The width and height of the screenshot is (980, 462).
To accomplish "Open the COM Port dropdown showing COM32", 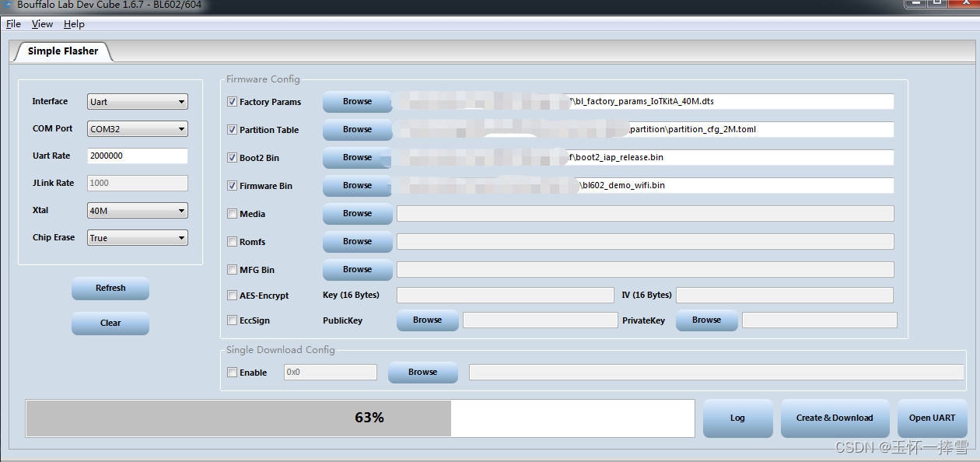I will point(138,129).
